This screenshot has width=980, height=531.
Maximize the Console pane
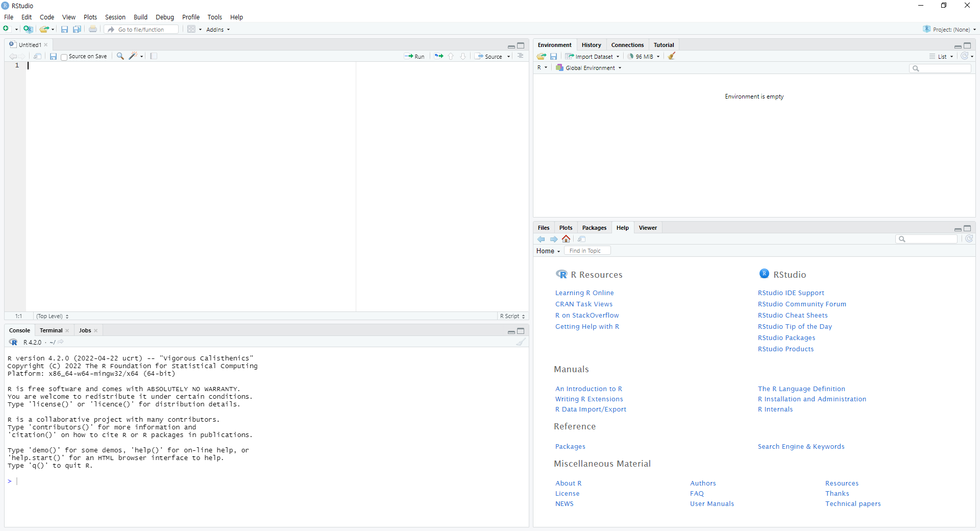[521, 331]
